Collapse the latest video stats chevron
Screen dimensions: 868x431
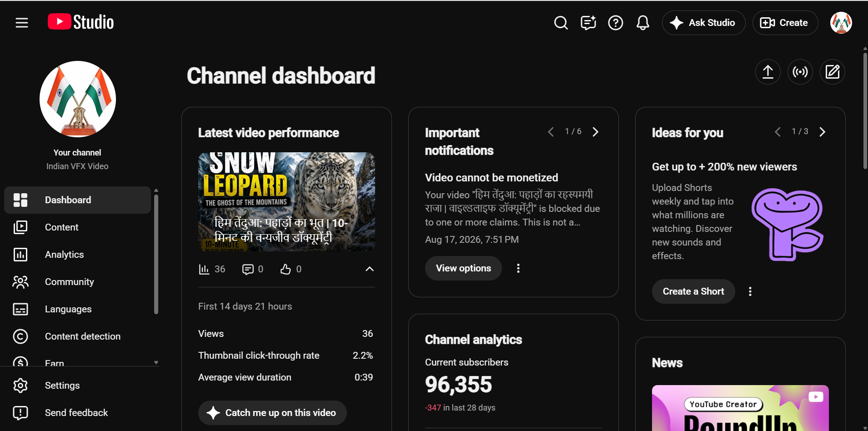point(370,269)
